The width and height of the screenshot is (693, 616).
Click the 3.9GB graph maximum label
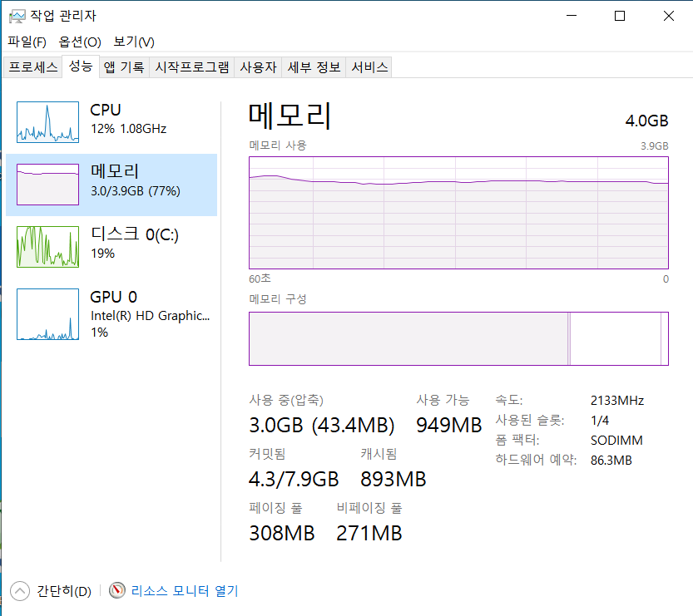(x=655, y=146)
